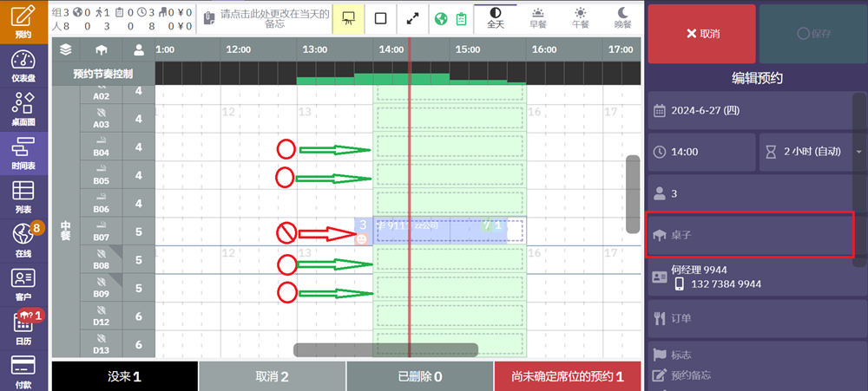Select the 时间表 timeline view
Screen dimensions: 868x391
pyautogui.click(x=23, y=153)
